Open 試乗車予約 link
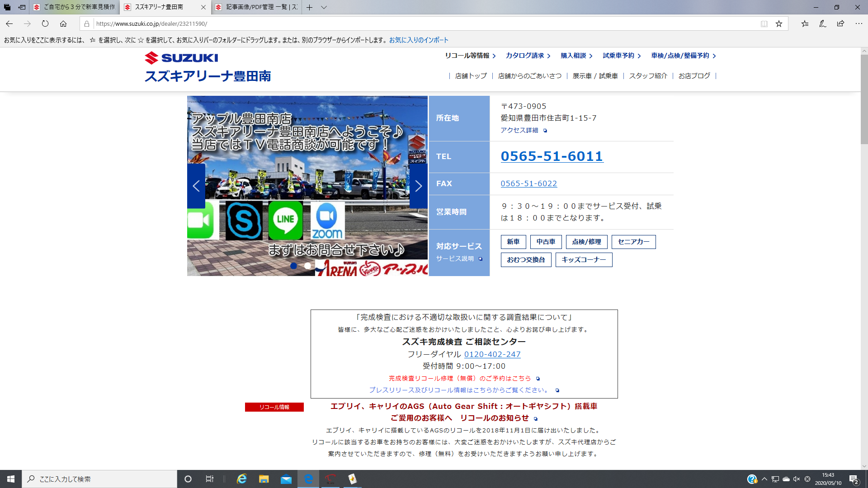 [622, 56]
